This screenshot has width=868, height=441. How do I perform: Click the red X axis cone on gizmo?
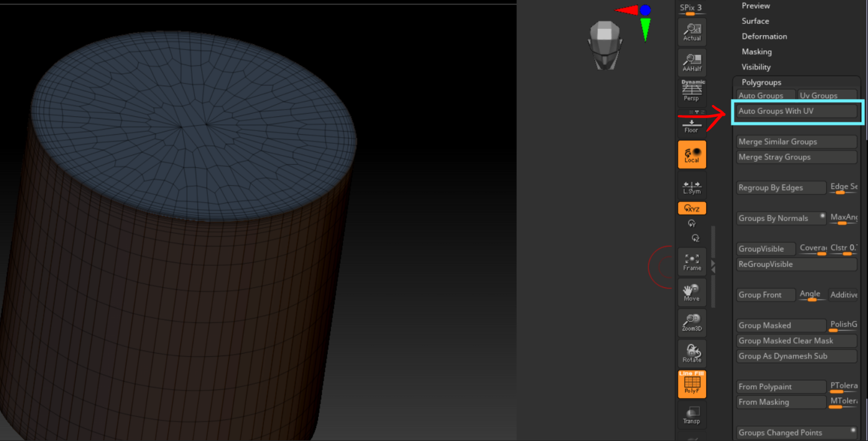point(626,10)
